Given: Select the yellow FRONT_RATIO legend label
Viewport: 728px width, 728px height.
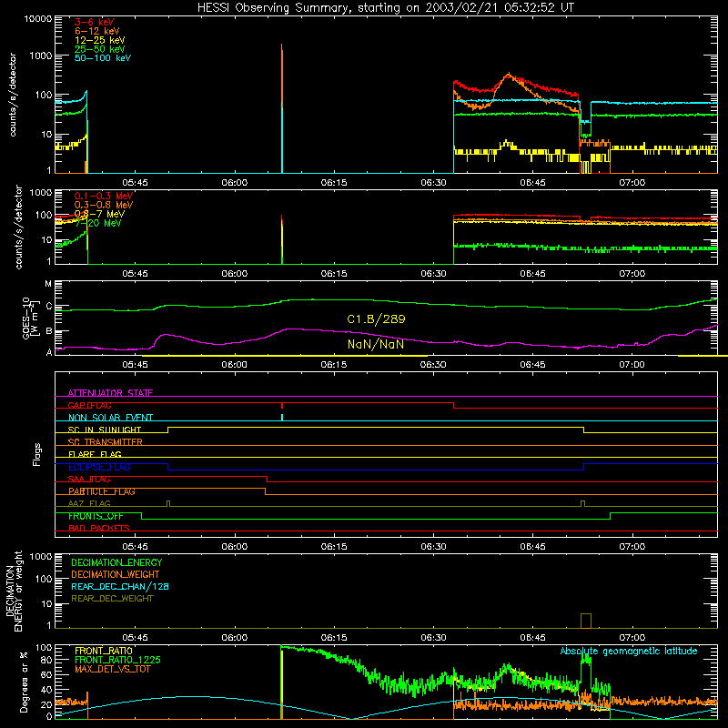Looking at the screenshot, I should click(104, 651).
